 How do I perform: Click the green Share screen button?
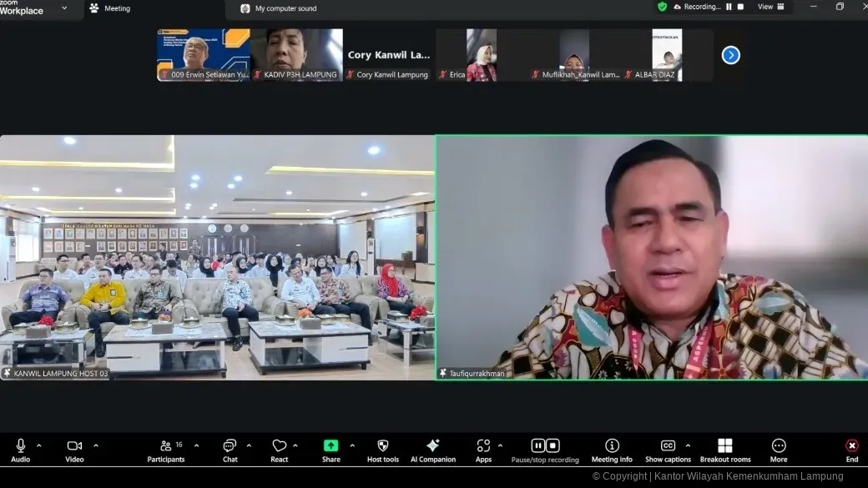point(331,446)
